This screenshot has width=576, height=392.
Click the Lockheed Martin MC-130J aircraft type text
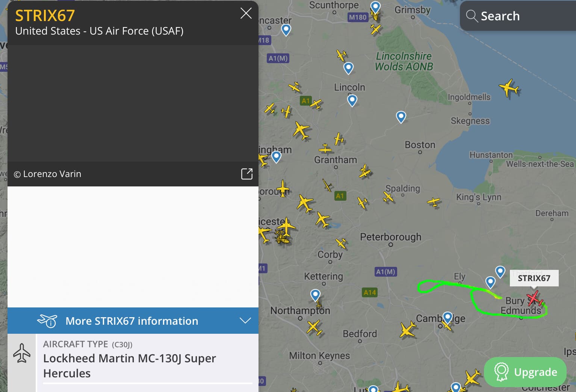point(130,366)
